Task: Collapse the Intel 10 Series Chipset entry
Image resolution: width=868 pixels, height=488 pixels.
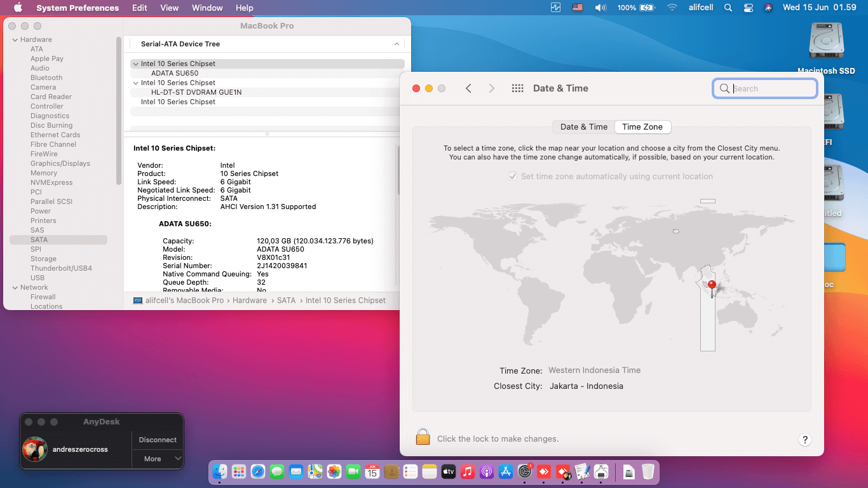Action: [135, 64]
